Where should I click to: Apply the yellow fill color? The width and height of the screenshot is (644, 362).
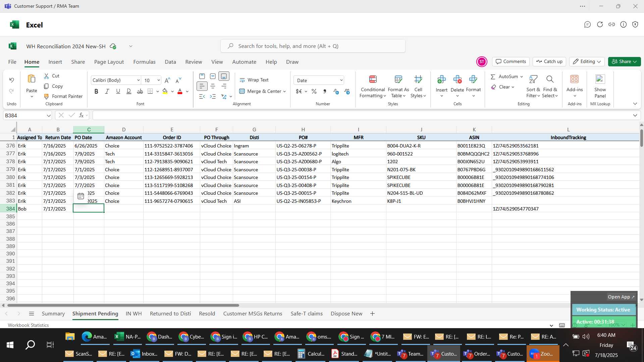tap(165, 91)
